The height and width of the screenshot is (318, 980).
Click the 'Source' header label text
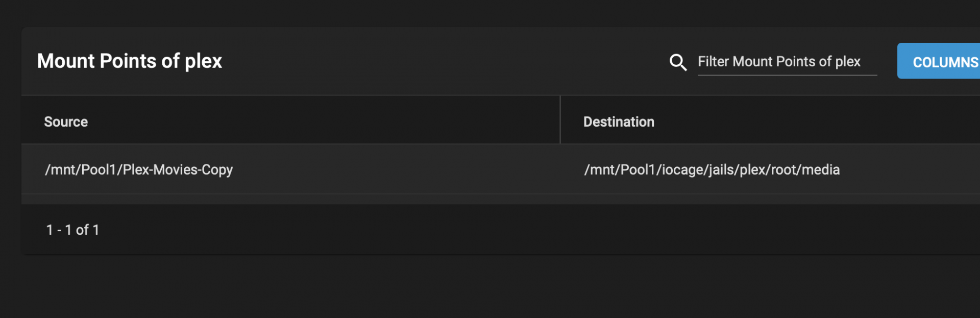(66, 121)
